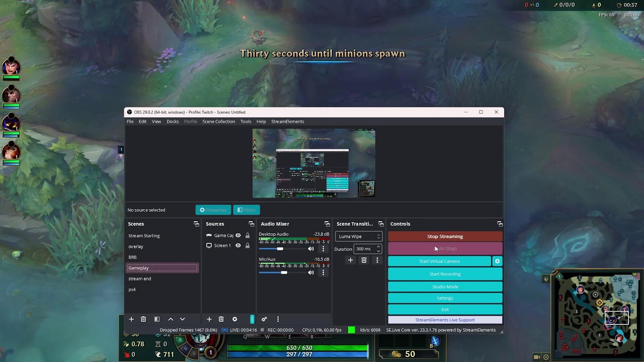The height and width of the screenshot is (362, 644).
Task: Mute Mic/Aux speaker icon
Action: coord(311,273)
